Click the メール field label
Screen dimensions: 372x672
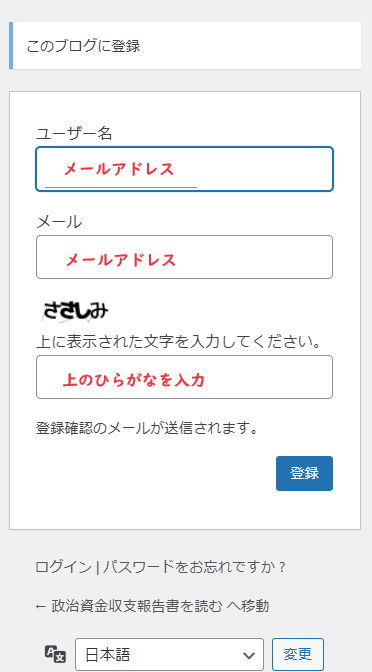(59, 222)
